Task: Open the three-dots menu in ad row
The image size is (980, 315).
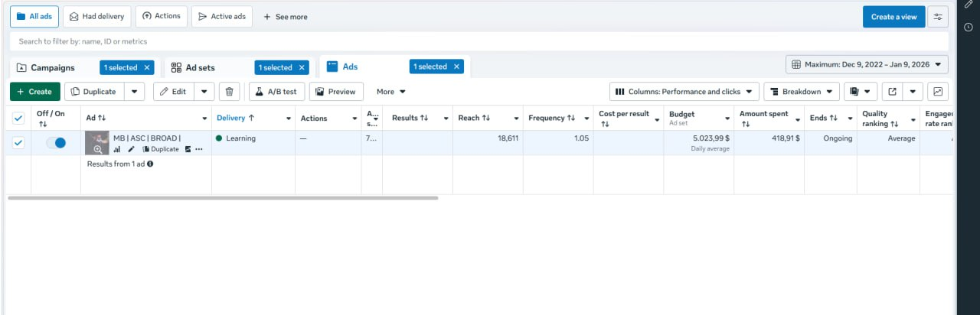Action: (x=199, y=149)
